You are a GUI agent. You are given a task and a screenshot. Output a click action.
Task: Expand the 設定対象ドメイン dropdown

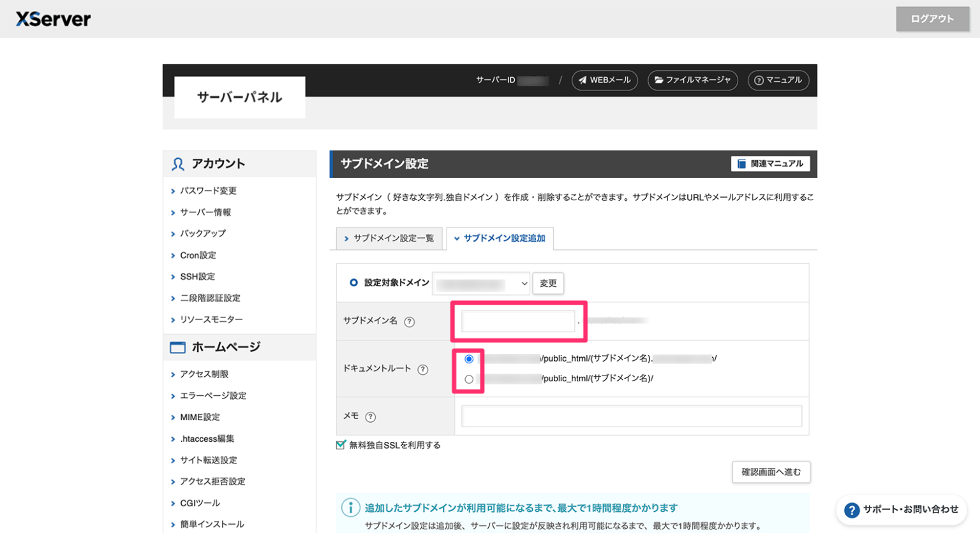[x=481, y=284]
